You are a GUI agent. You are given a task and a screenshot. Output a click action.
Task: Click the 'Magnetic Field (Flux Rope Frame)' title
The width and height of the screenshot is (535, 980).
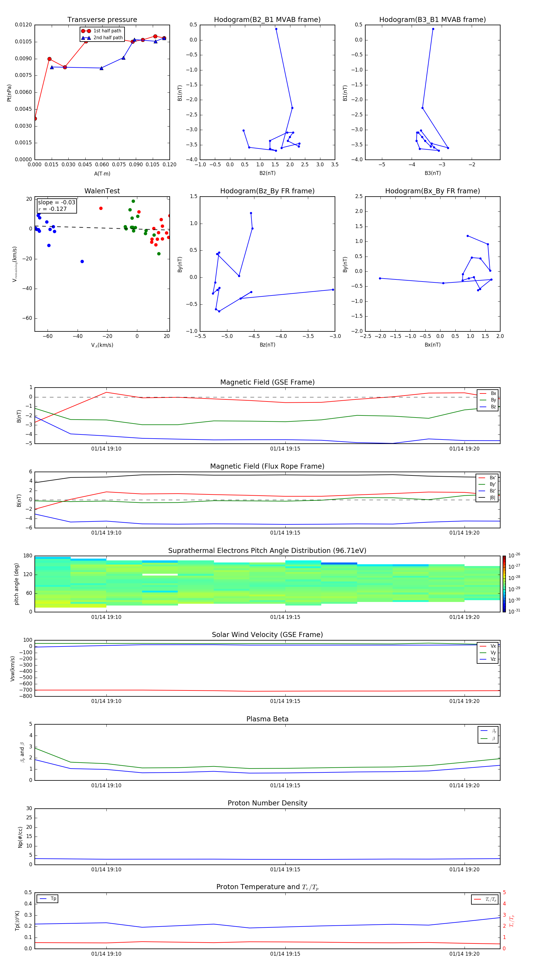tap(267, 467)
